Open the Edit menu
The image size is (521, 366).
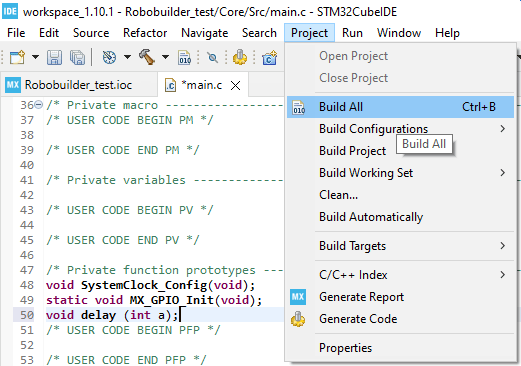click(x=49, y=33)
